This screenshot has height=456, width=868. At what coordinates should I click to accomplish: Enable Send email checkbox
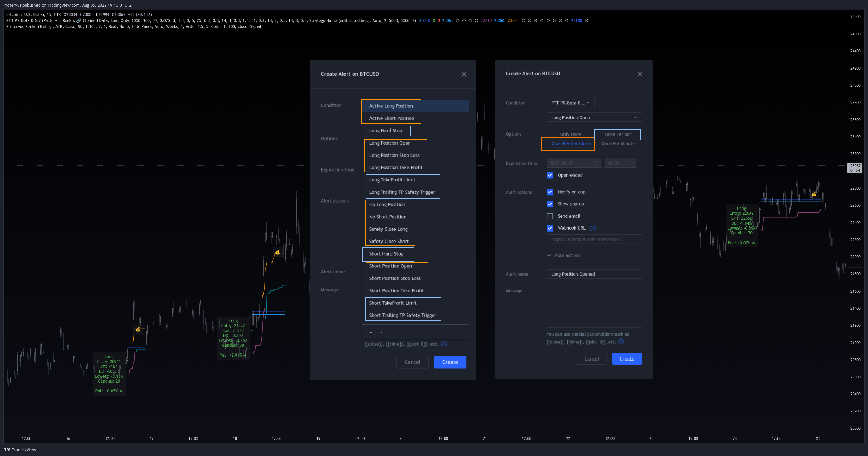coord(550,216)
